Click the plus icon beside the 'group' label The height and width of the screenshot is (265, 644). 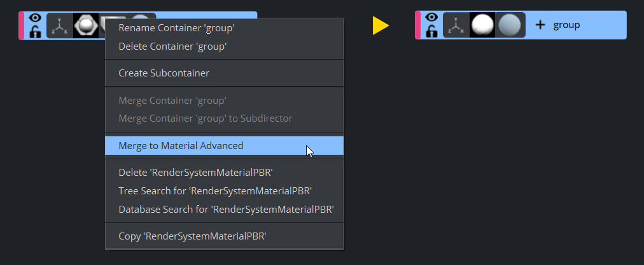tap(540, 25)
